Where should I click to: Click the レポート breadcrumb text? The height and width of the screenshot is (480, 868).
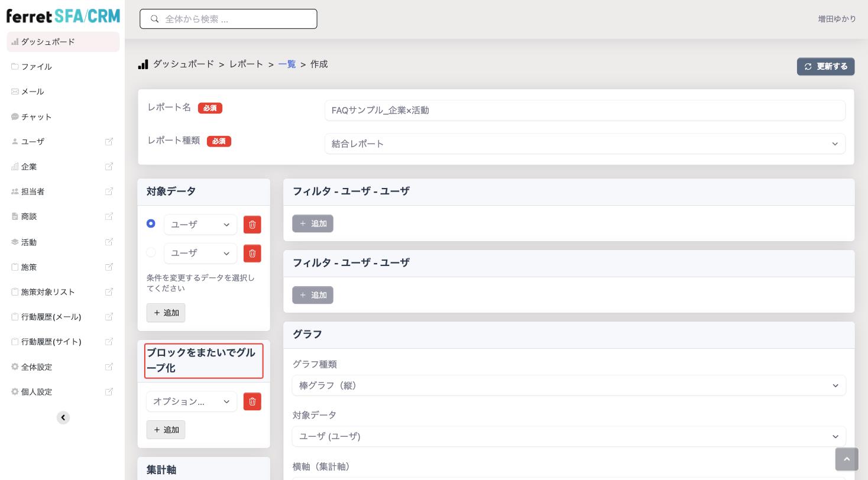247,64
